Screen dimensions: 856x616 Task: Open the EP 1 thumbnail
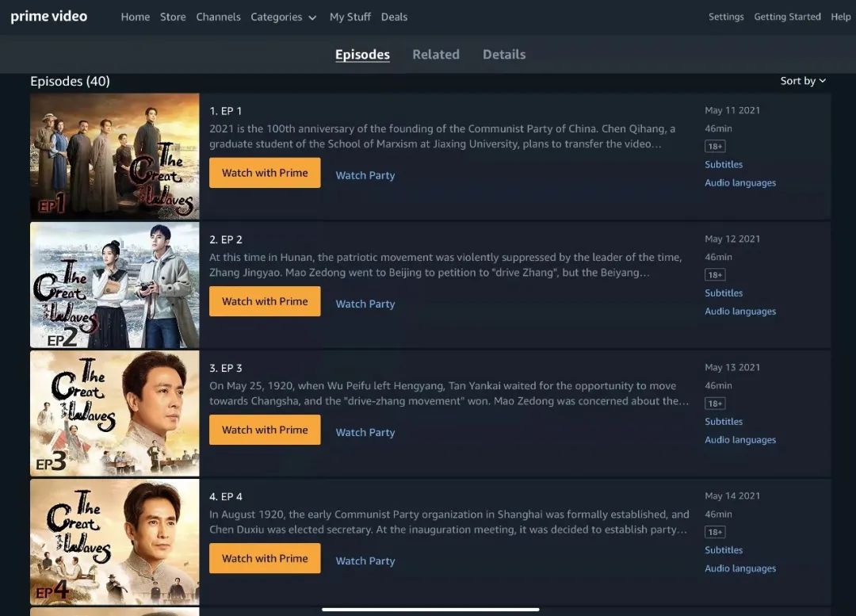115,156
